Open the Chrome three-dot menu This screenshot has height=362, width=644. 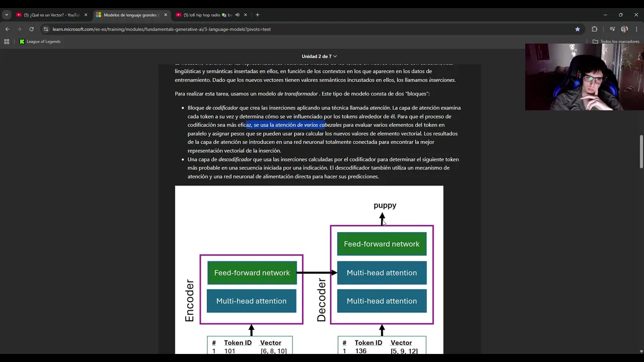pyautogui.click(x=636, y=29)
